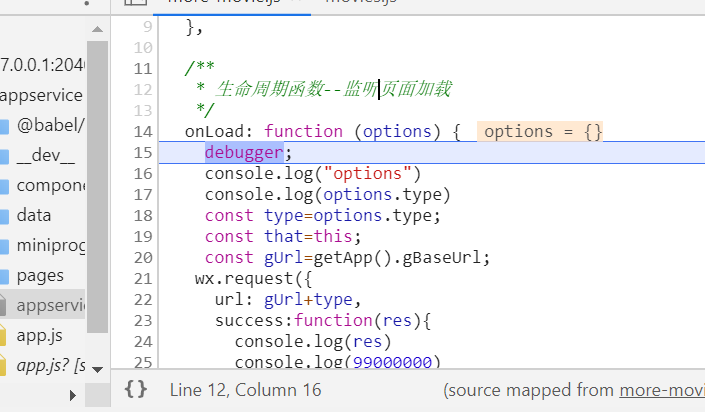Open the 127.0.0.1 host tree node
The height and width of the screenshot is (412, 705).
pyautogui.click(x=42, y=65)
